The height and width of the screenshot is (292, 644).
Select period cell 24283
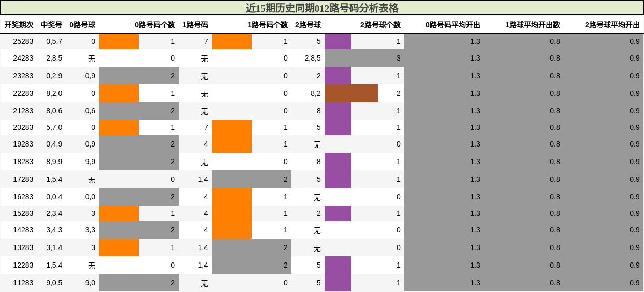23,58
